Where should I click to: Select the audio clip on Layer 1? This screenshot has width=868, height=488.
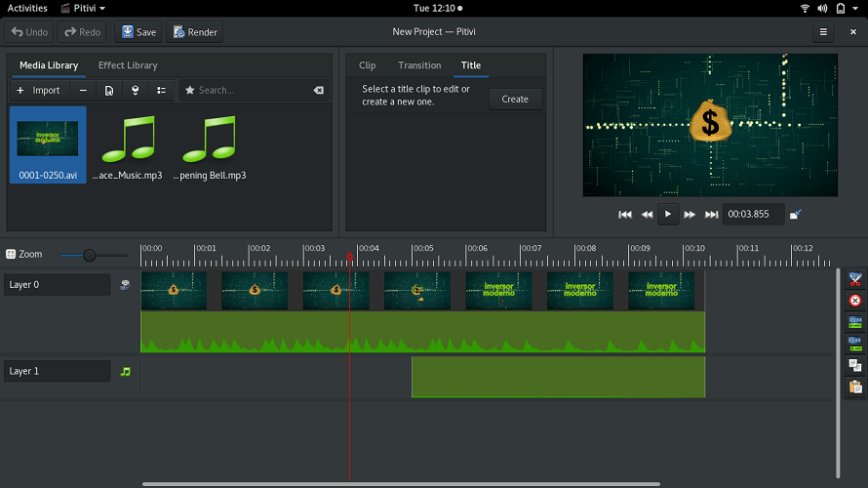pos(558,377)
